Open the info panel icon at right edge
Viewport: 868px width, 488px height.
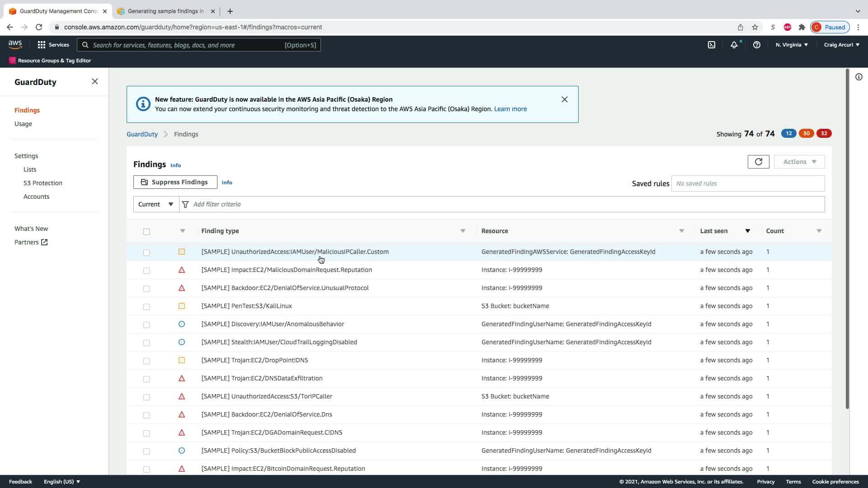[x=859, y=77]
